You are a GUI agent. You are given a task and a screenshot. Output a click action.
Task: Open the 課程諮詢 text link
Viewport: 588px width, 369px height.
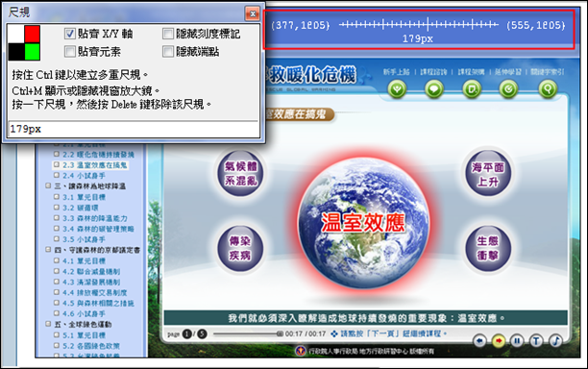click(433, 72)
